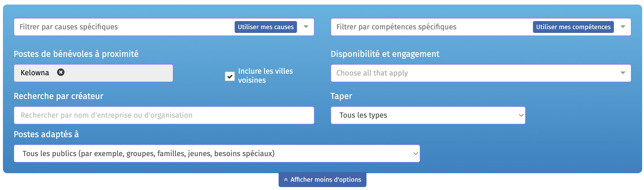The height and width of the screenshot is (190, 644).
Task: Uncheck Inclure les villes voisines checkbox
Action: click(x=230, y=76)
